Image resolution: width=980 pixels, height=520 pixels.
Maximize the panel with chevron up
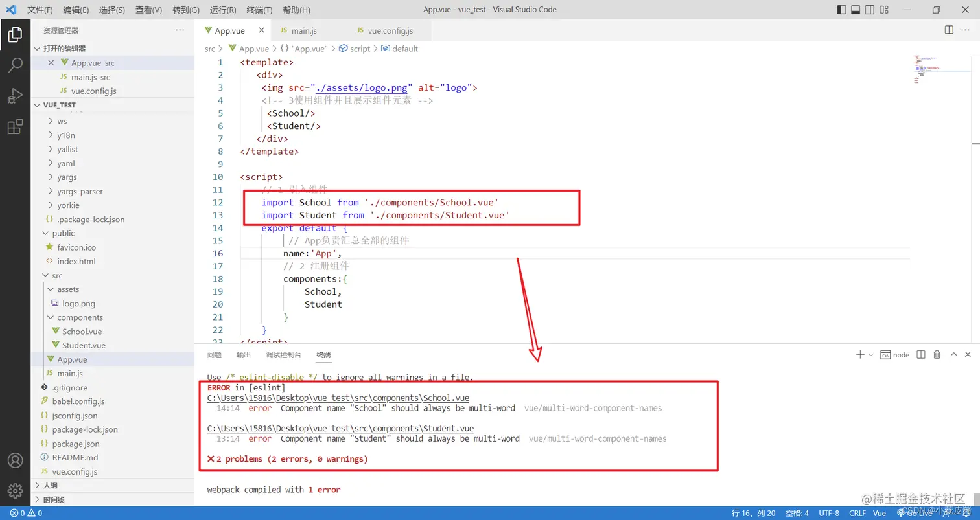click(953, 354)
